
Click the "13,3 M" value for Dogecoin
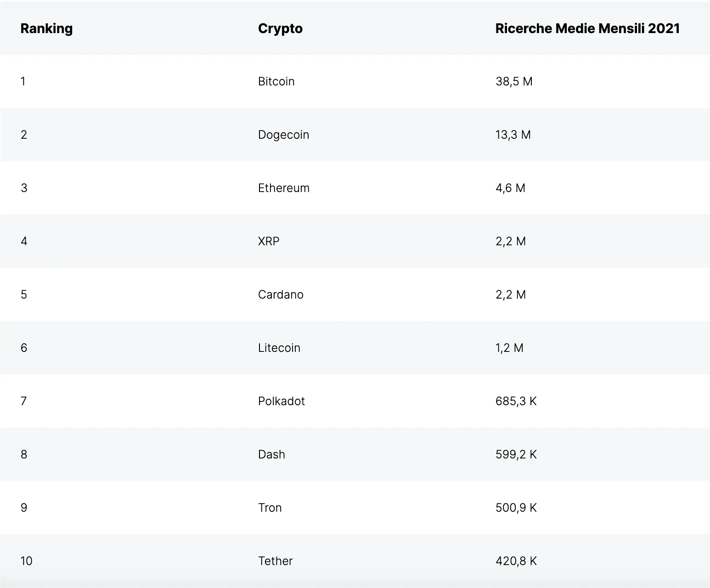(513, 135)
